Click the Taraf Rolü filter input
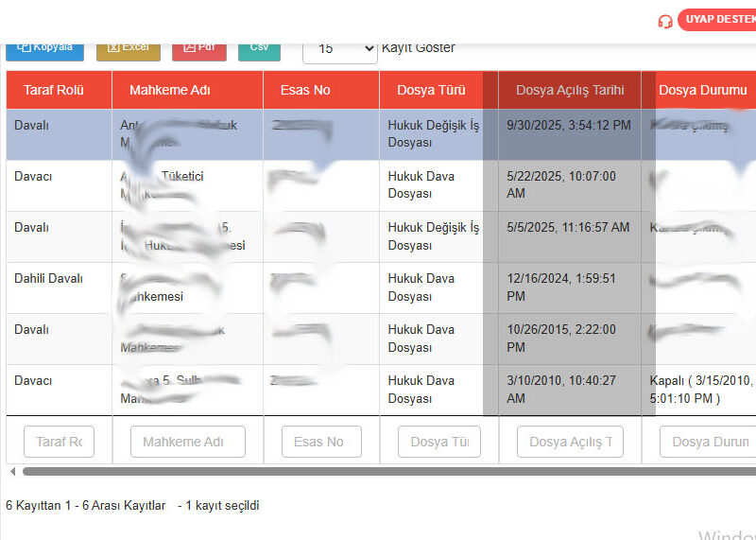The width and height of the screenshot is (756, 540). [59, 442]
